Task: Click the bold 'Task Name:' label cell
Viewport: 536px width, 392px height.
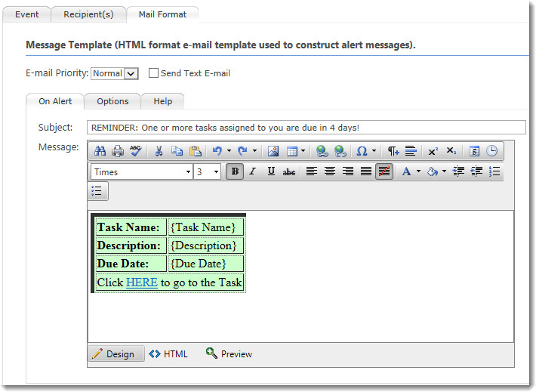Action: pos(131,227)
